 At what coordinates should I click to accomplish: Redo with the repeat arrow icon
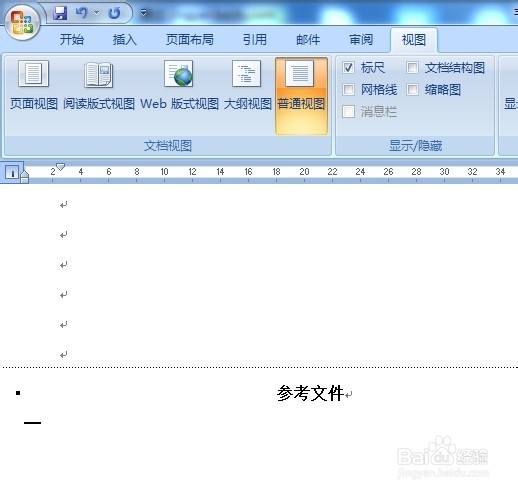coord(114,13)
